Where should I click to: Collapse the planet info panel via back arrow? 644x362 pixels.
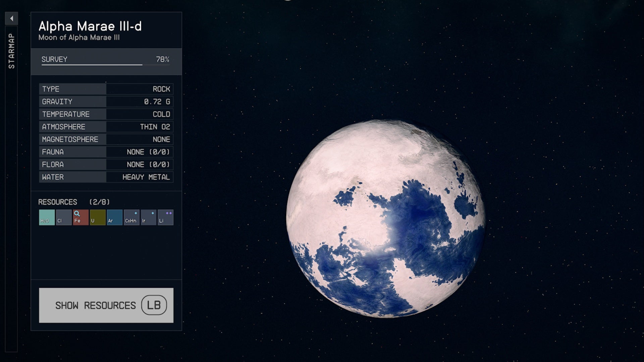point(12,18)
